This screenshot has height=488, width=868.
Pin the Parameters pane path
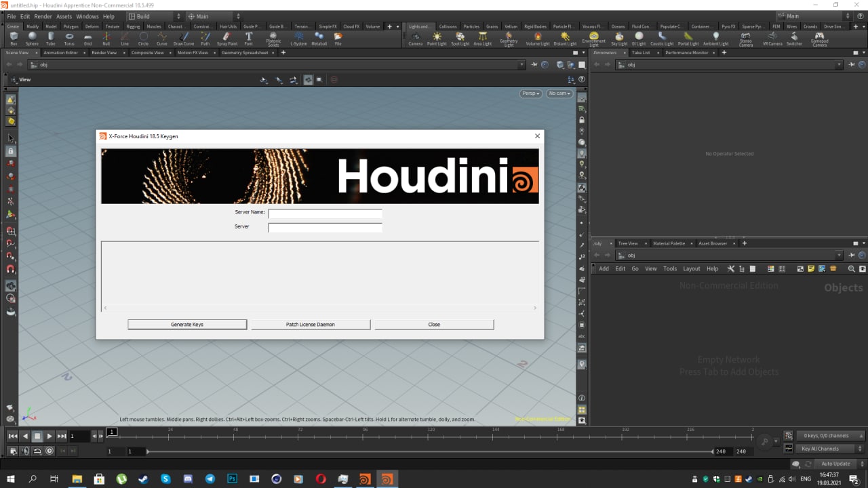coord(852,64)
